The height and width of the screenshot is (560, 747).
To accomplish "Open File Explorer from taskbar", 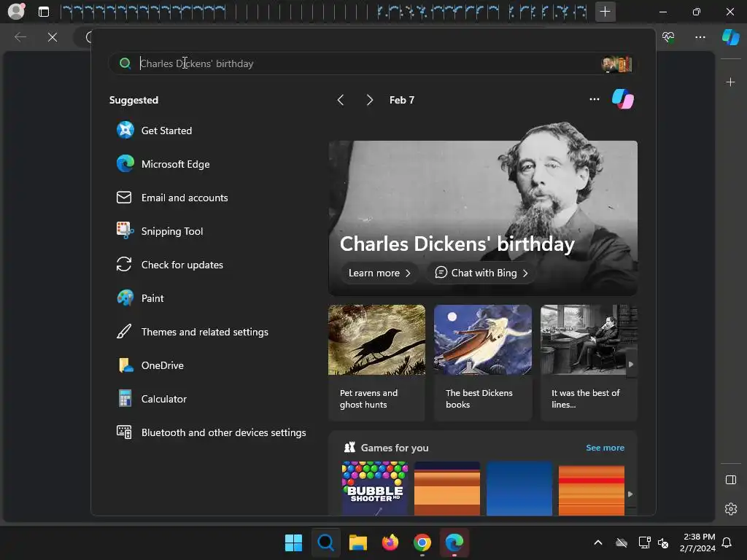I will 357,542.
